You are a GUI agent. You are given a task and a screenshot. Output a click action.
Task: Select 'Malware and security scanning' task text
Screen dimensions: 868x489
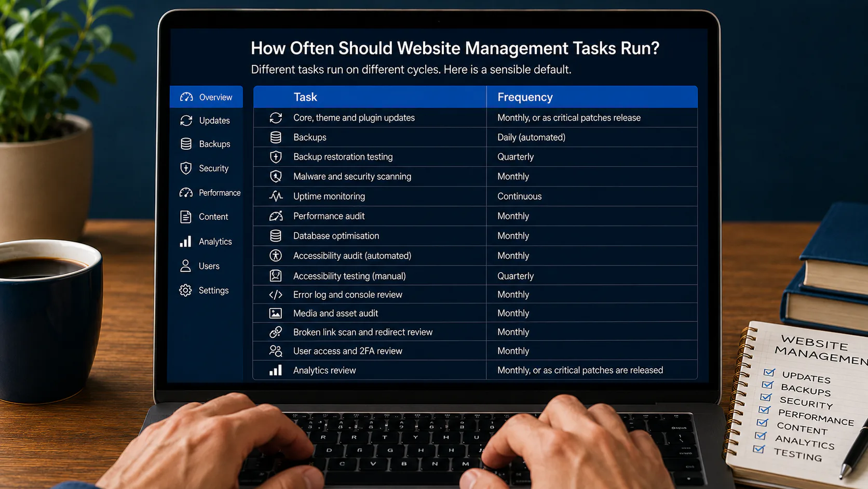coord(352,177)
